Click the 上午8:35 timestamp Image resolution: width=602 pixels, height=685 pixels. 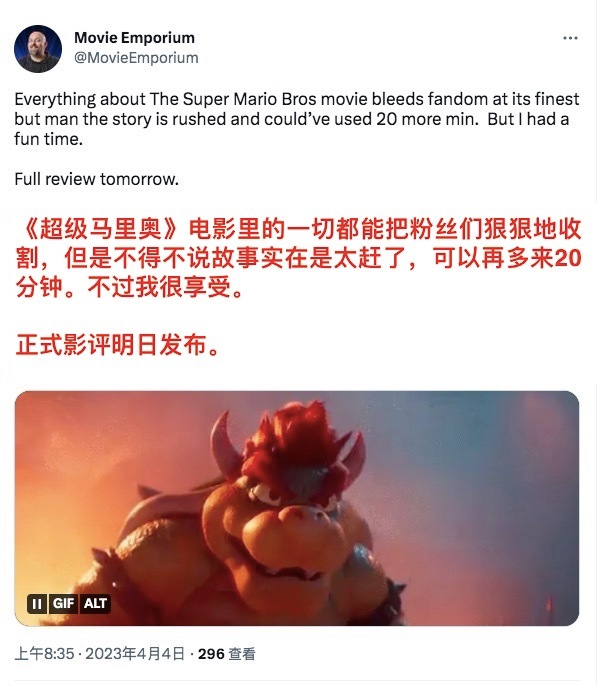point(44,654)
